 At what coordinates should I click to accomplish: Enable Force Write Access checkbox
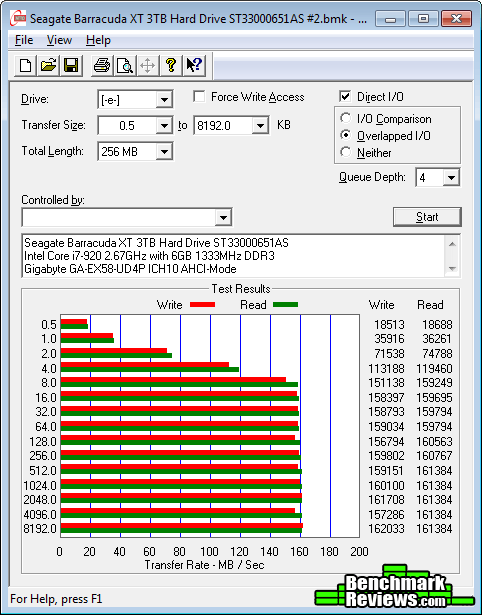click(199, 96)
